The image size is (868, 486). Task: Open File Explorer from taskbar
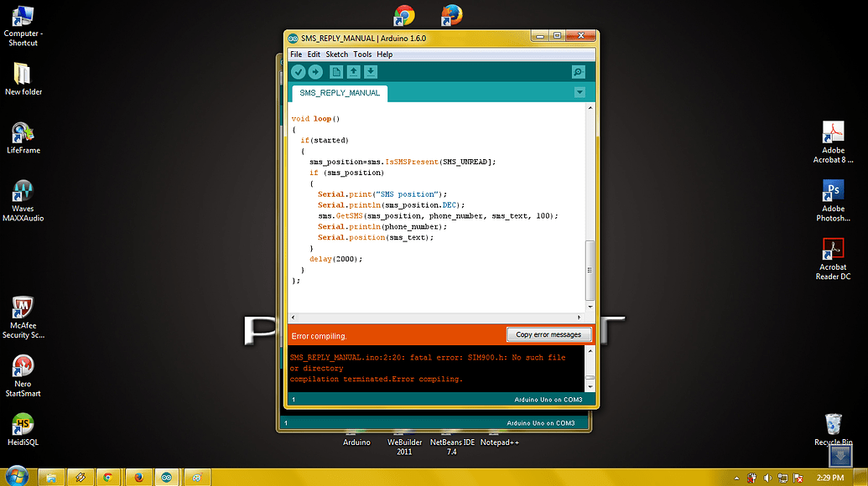tap(51, 477)
